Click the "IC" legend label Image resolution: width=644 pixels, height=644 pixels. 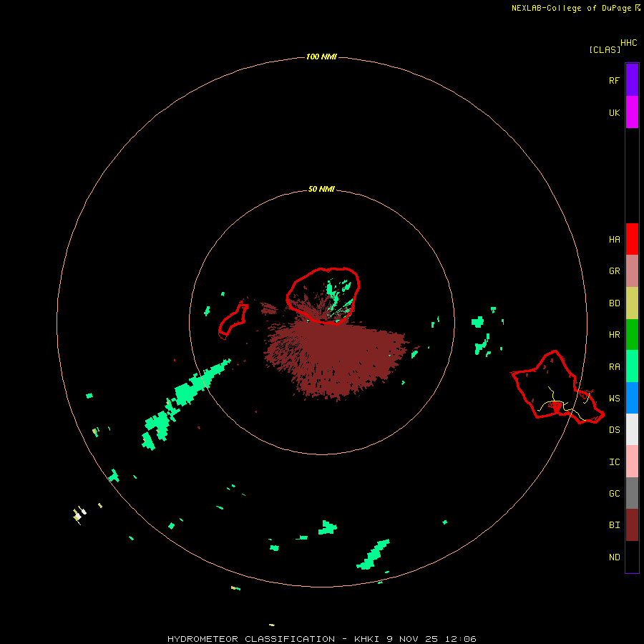tap(614, 462)
